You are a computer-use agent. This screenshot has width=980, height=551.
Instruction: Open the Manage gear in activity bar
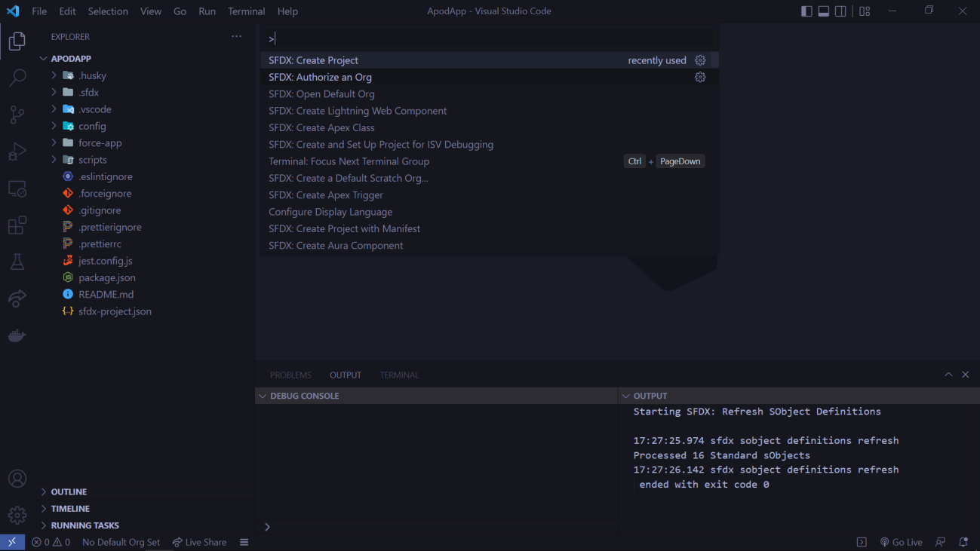(x=17, y=515)
